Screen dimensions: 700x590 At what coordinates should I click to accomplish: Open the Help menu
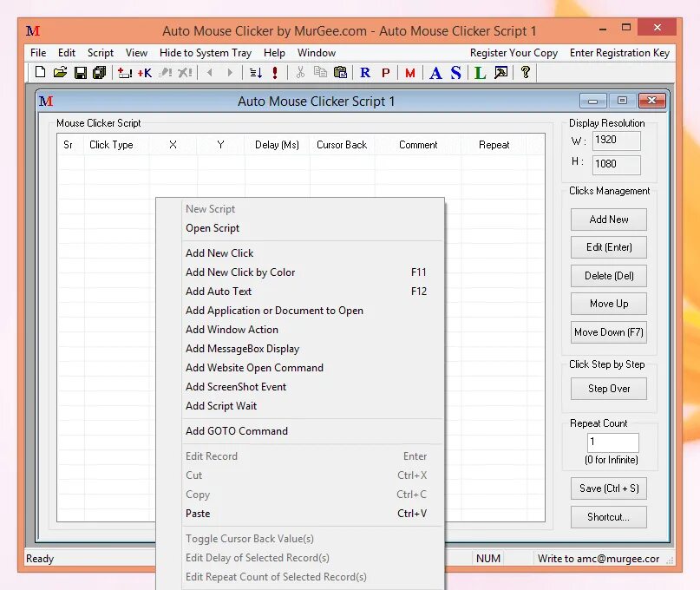point(274,53)
